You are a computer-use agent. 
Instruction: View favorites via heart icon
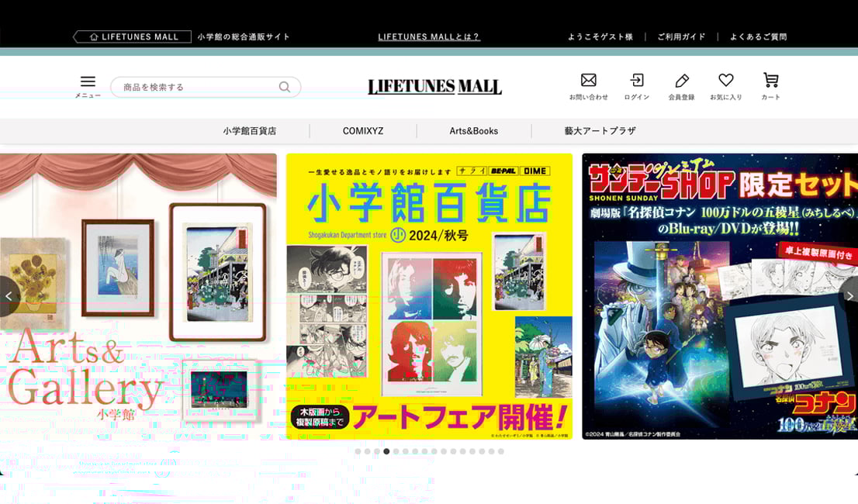(725, 81)
